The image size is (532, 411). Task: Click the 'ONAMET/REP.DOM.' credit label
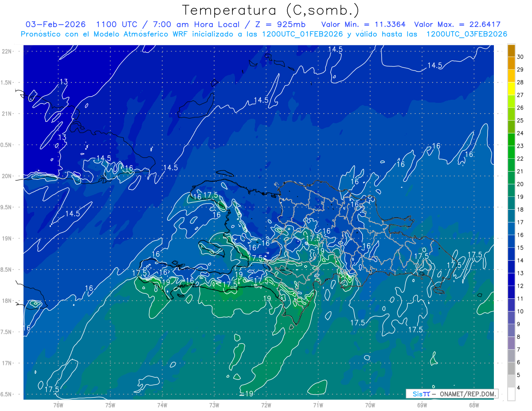(x=467, y=394)
